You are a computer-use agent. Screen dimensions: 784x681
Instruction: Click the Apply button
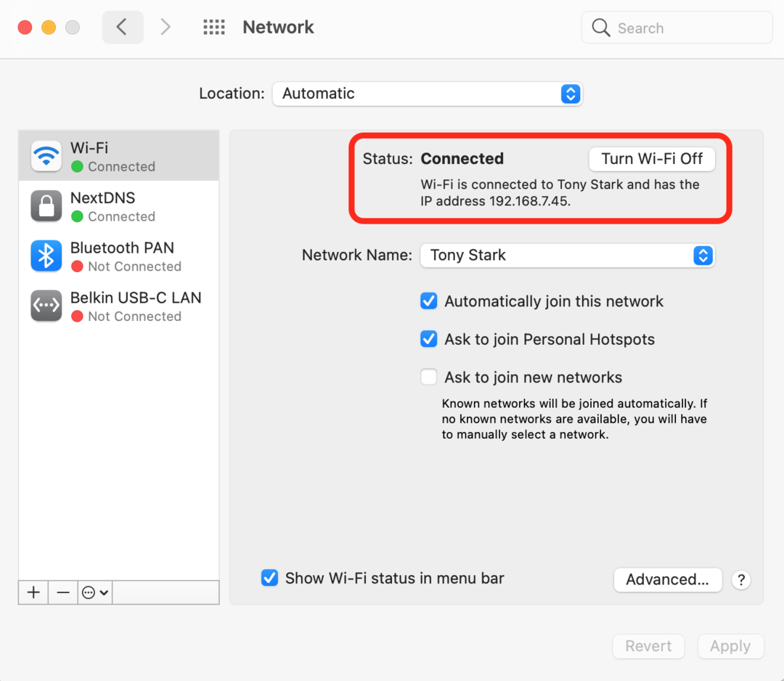(x=730, y=646)
